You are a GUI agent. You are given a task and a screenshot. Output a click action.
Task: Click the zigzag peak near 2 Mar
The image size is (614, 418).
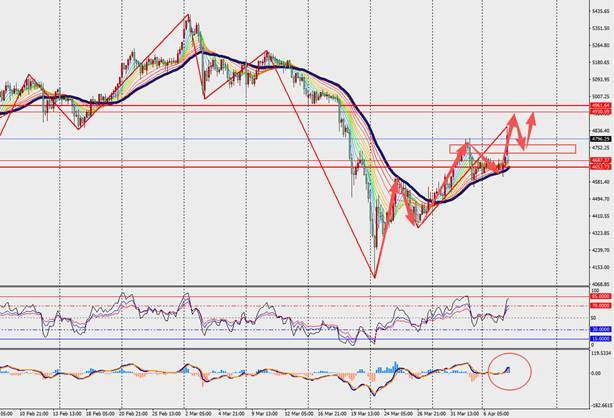187,15
